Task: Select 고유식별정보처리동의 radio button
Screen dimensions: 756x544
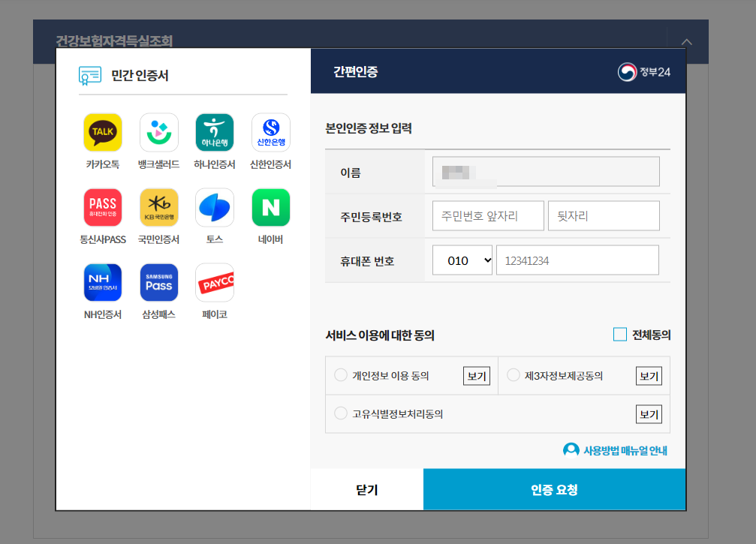Action: point(341,413)
